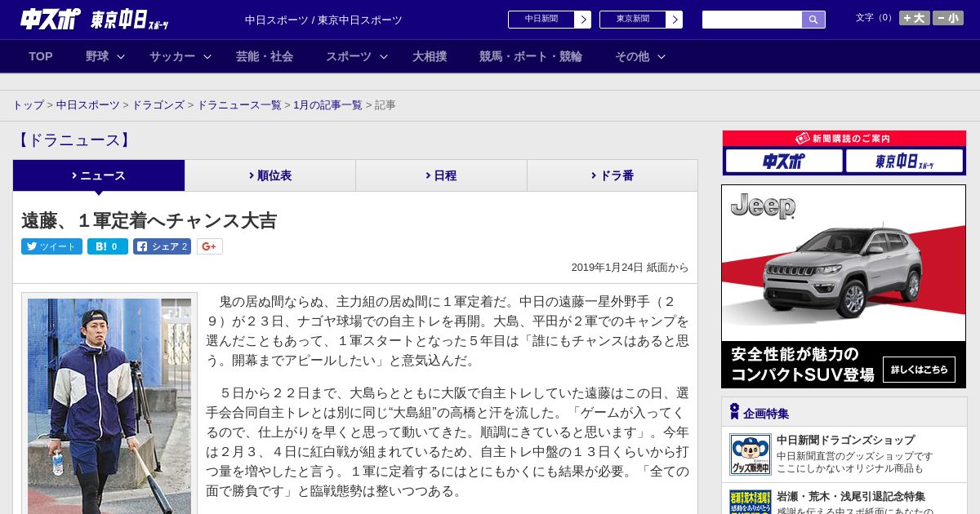The height and width of the screenshot is (514, 980).
Task: Click the Dragons shop グッズ販売中 thumbnail
Action: tap(751, 454)
